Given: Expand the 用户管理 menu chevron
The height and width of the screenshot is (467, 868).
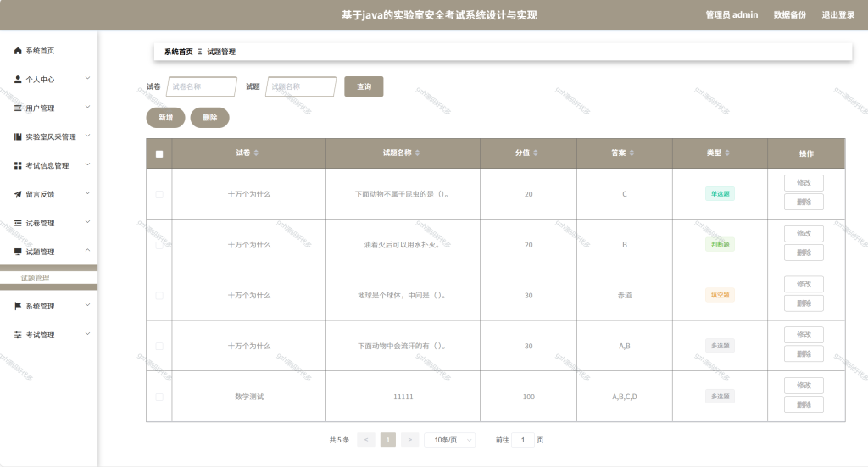Looking at the screenshot, I should (x=87, y=108).
